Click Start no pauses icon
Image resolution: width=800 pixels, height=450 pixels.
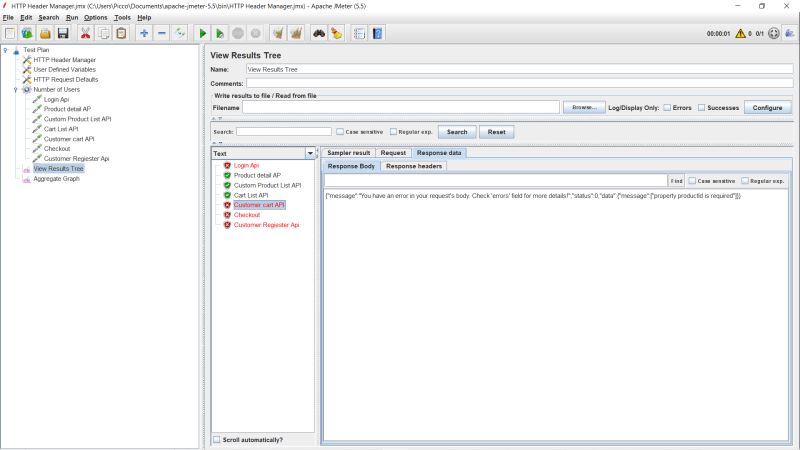220,34
